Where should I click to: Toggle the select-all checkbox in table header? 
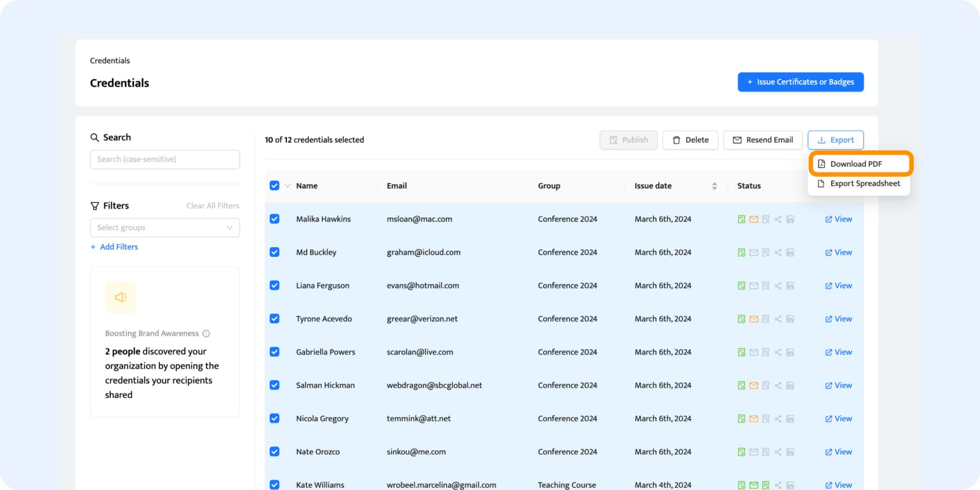click(275, 186)
